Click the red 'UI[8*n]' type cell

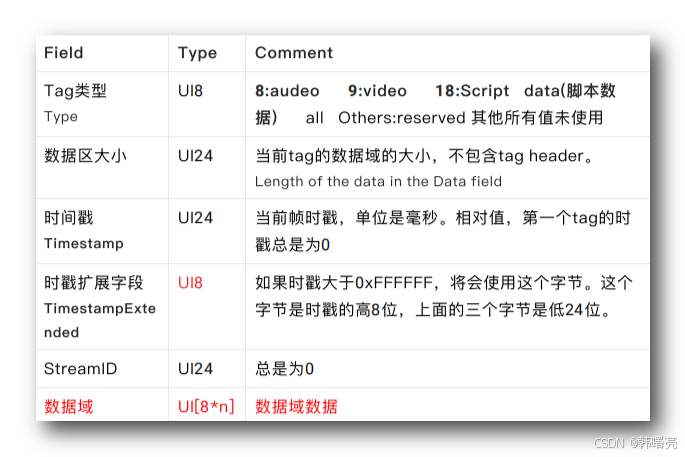[206, 406]
